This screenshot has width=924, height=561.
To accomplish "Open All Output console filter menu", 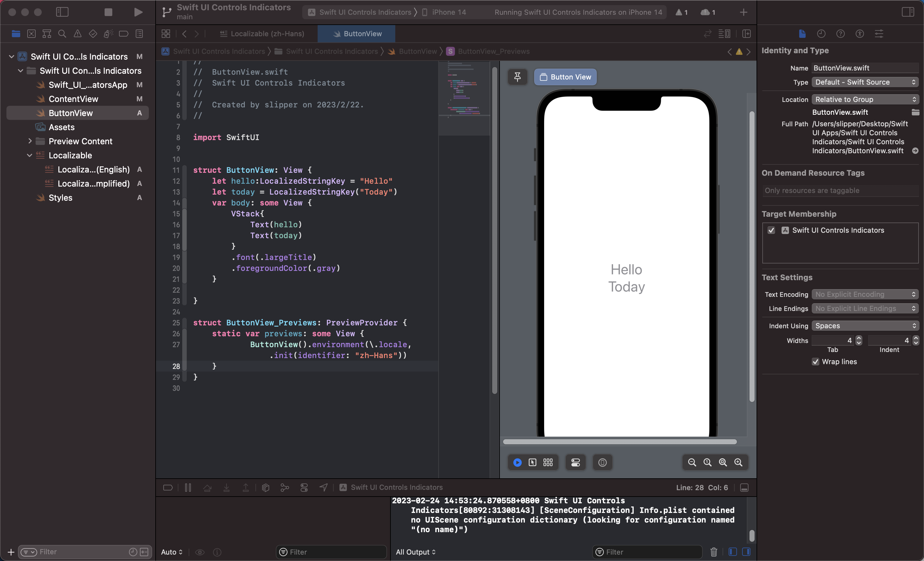I will 415,552.
